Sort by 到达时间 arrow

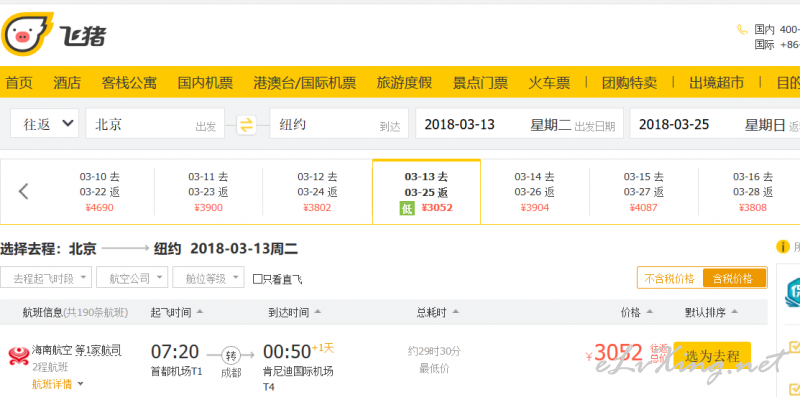click(317, 312)
